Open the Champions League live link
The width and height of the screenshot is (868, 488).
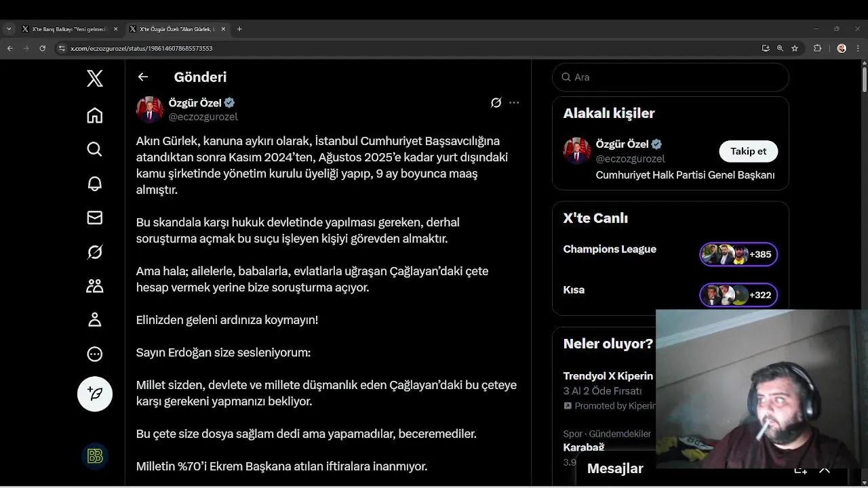point(610,249)
